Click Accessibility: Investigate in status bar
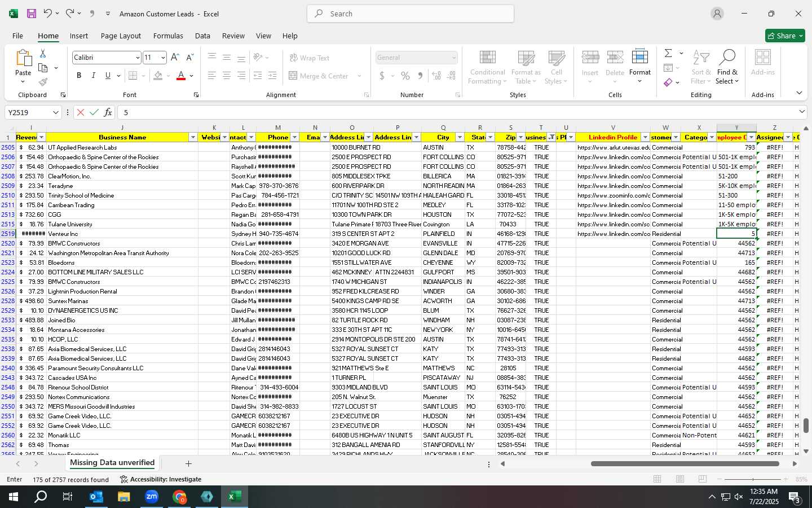Screen dimensions: 812x508 pyautogui.click(x=161, y=479)
